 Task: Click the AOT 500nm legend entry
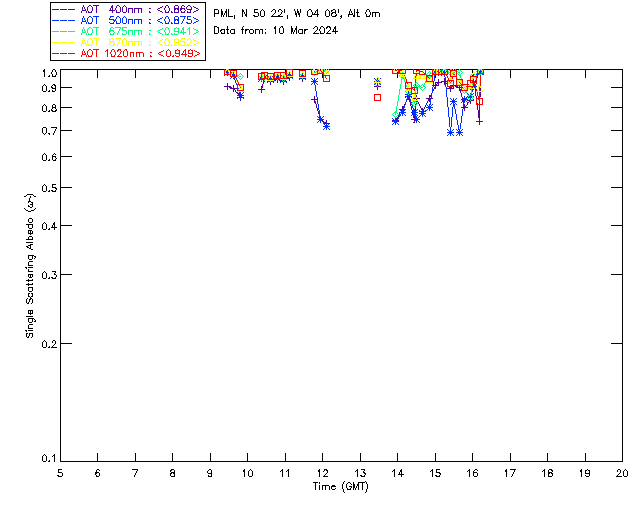tap(127, 20)
